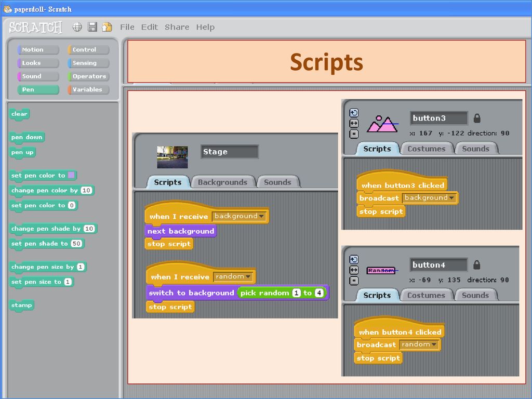The height and width of the screenshot is (399, 532).
Task: Open the Edit menu
Action: (x=149, y=27)
